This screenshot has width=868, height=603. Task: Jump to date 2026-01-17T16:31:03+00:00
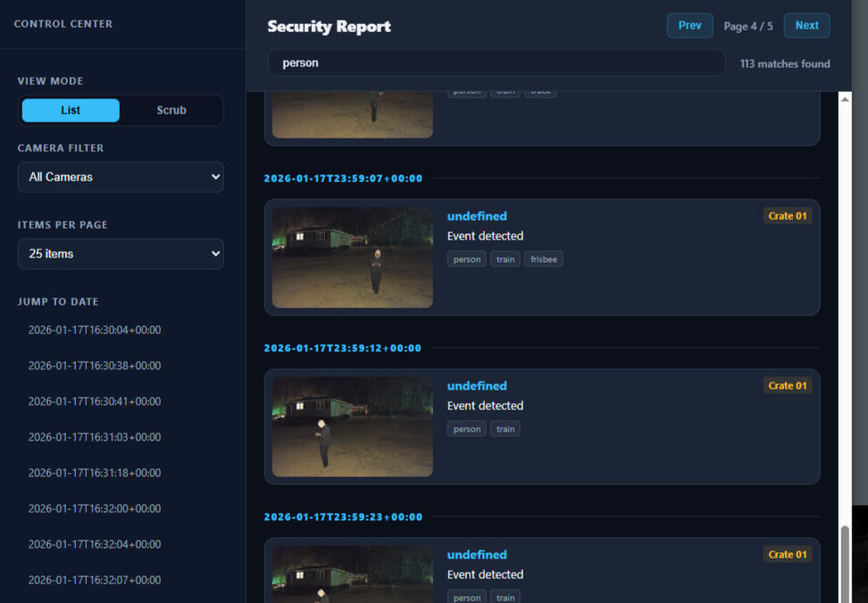(95, 437)
